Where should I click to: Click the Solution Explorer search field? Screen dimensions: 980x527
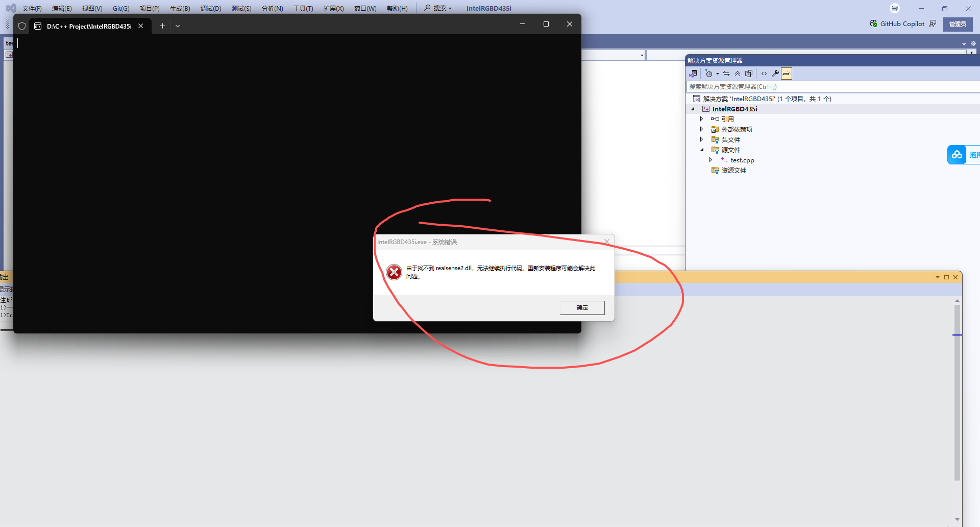point(833,87)
